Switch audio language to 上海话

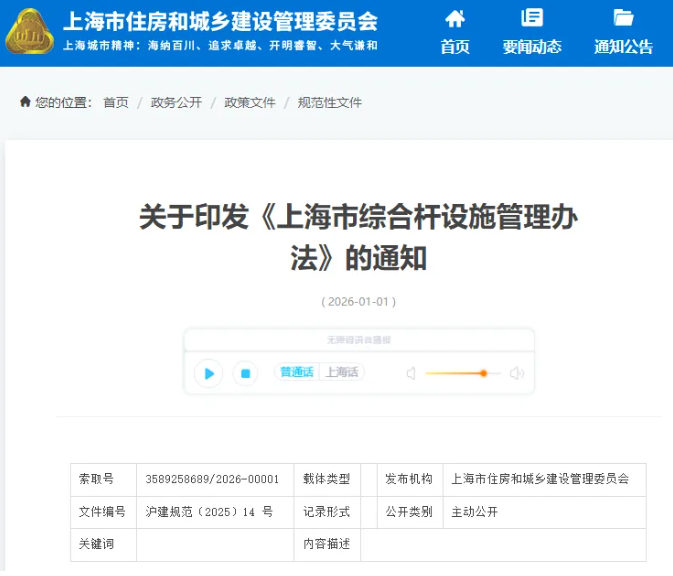tap(341, 372)
